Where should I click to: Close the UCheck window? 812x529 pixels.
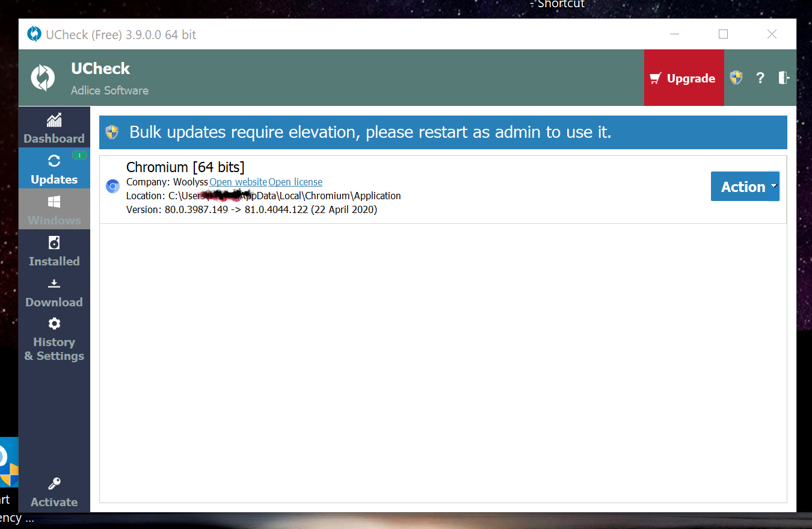772,34
